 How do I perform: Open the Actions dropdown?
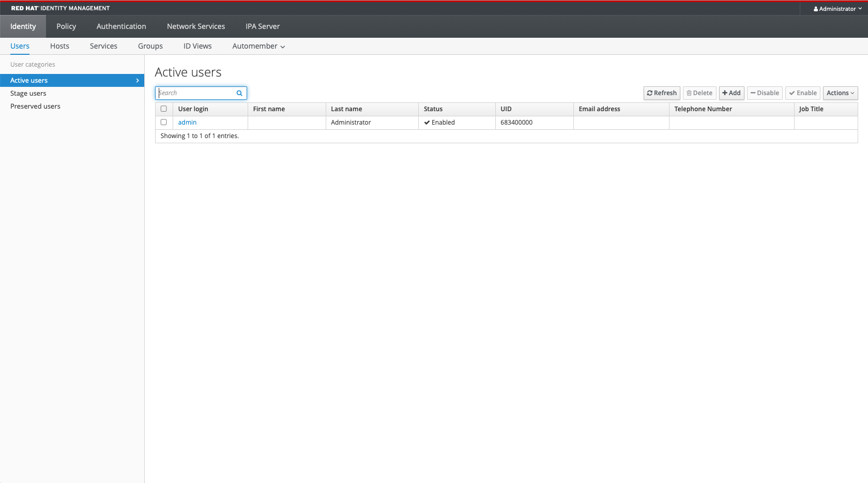click(x=840, y=93)
